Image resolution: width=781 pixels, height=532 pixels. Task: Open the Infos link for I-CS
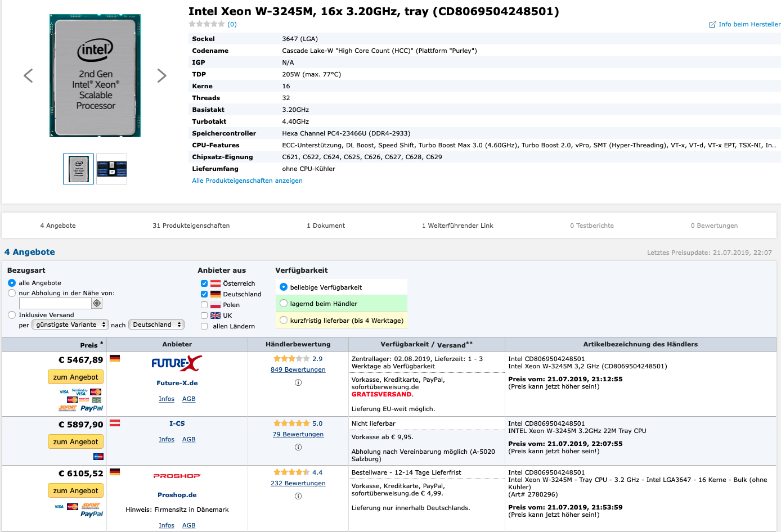pyautogui.click(x=167, y=439)
